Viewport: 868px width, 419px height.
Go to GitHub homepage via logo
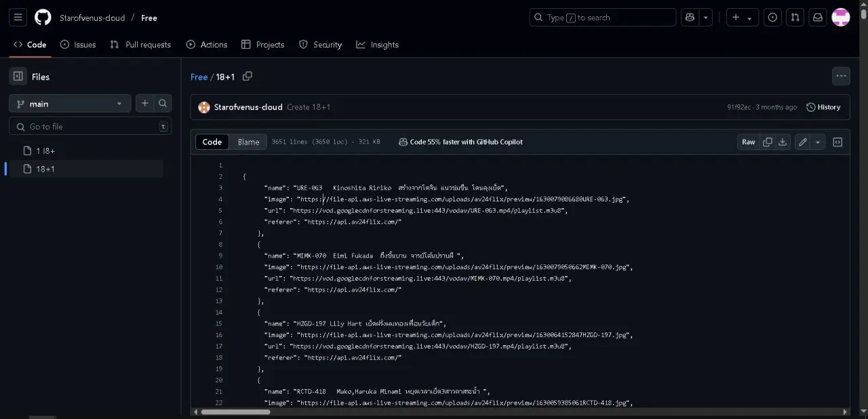point(43,18)
